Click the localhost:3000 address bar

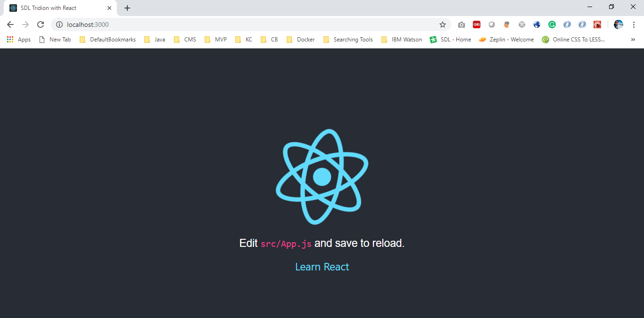coord(250,24)
